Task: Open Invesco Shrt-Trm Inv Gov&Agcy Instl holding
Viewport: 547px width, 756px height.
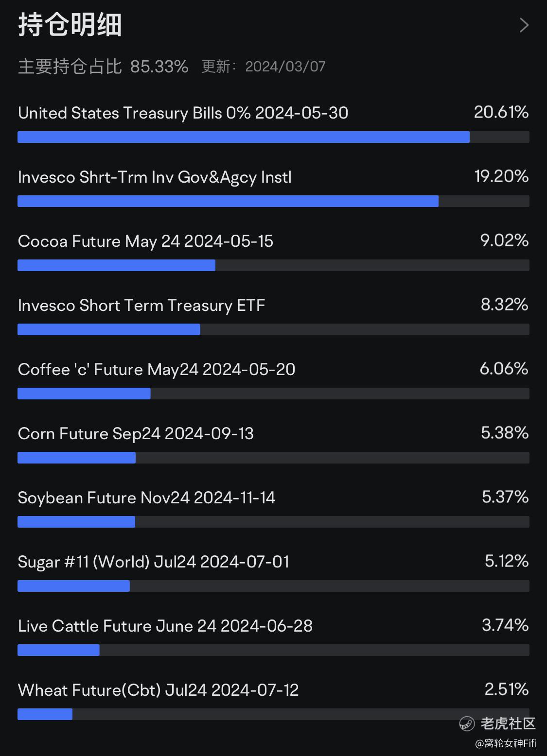Action: tap(155, 177)
